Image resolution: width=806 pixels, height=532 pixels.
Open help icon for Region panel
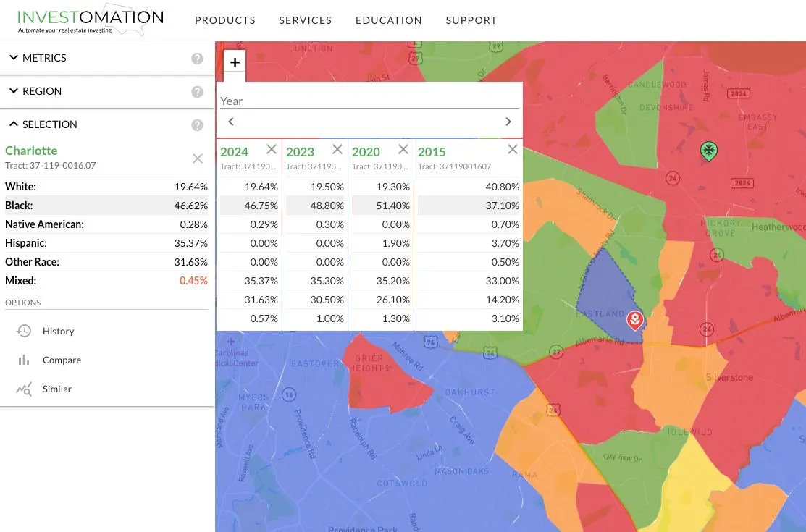coord(198,92)
